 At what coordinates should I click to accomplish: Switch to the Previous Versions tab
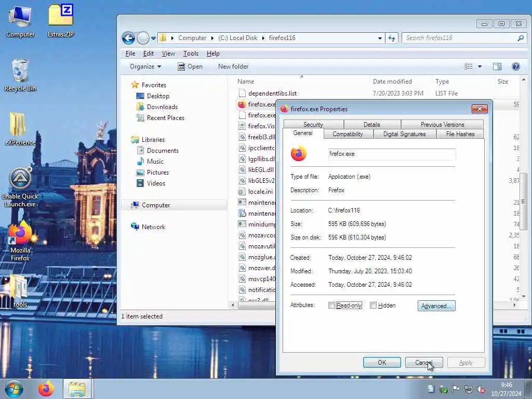click(443, 125)
